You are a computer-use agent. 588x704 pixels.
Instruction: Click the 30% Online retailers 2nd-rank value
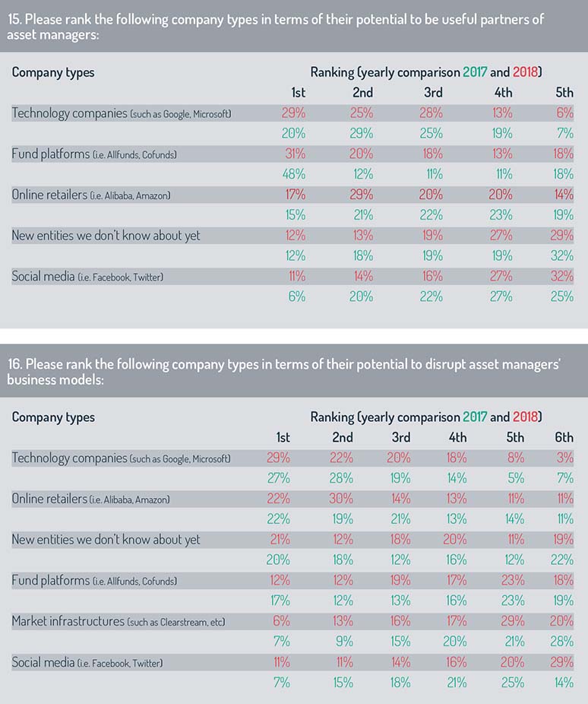(341, 499)
